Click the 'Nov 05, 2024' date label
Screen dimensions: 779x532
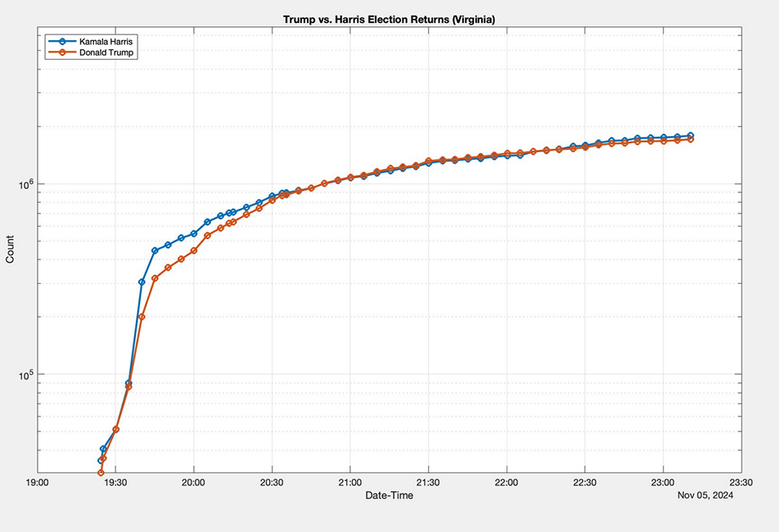(705, 495)
